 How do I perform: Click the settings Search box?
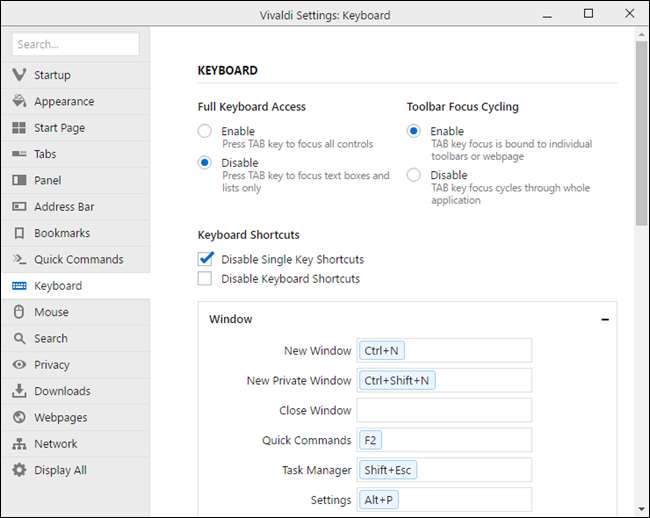pos(76,44)
